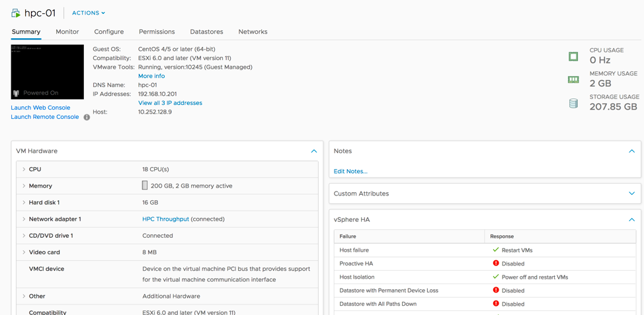Collapse the VM Hardware panel
The height and width of the screenshot is (315, 644).
(x=314, y=151)
